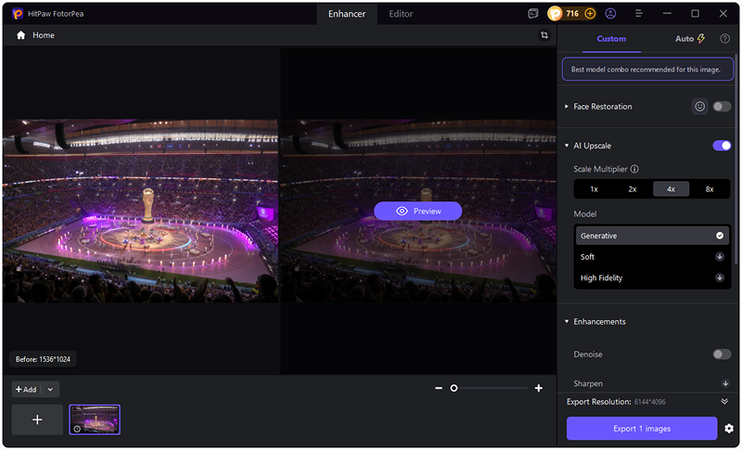Zoom out with the minus icon
Viewport: 742px width, 450px height.
point(439,388)
